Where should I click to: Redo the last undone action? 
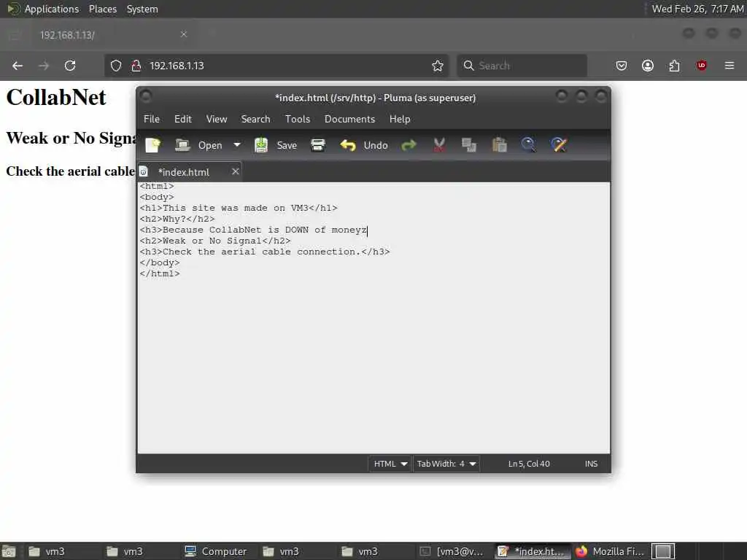(x=409, y=145)
